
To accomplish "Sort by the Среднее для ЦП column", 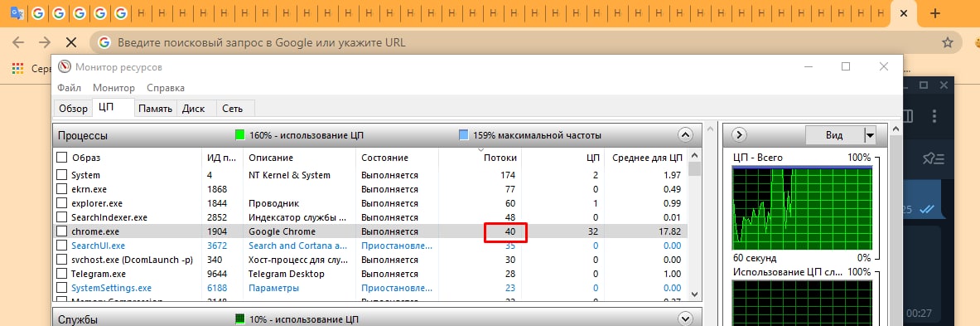I will tap(646, 158).
